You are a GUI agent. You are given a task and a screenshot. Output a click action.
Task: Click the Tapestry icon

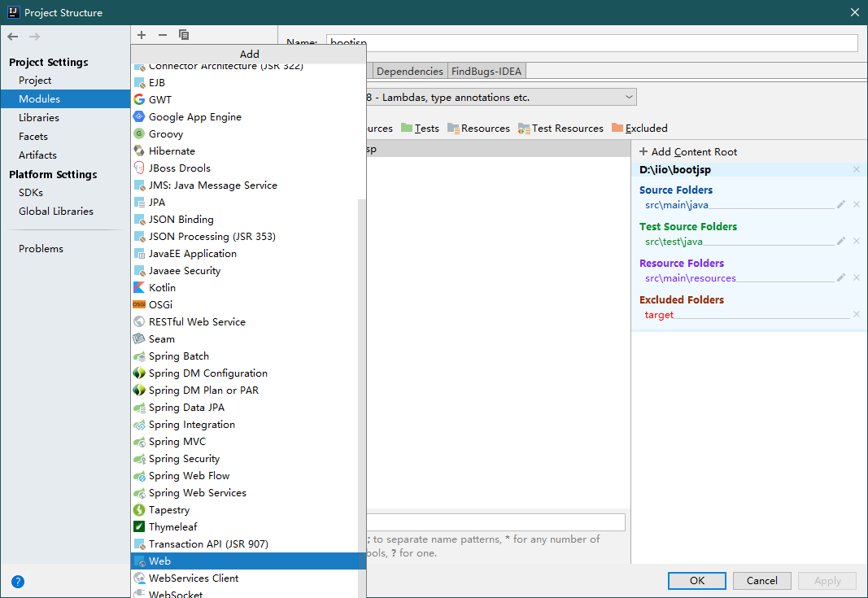tap(139, 510)
